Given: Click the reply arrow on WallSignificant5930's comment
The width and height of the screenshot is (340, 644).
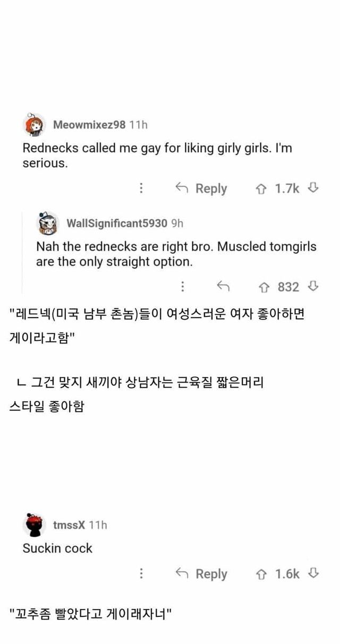Looking at the screenshot, I should click(x=223, y=287).
